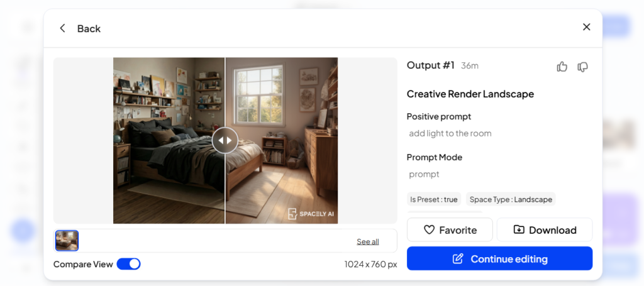This screenshot has height=286, width=644.
Task: Open the See all link
Action: coord(367,241)
